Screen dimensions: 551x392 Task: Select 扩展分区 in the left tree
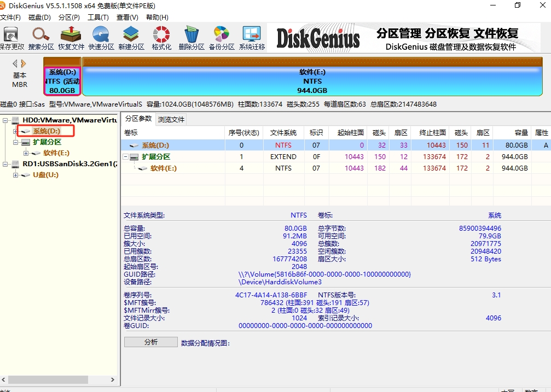(47, 142)
